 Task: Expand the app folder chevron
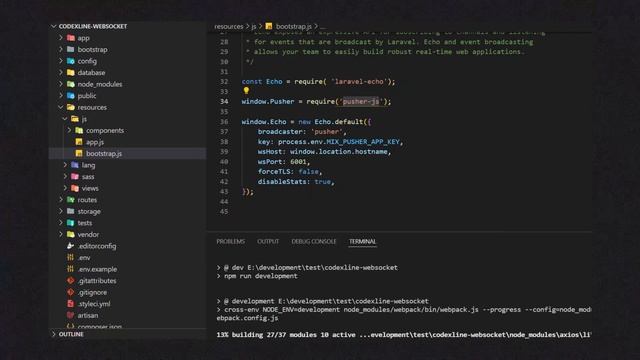click(x=61, y=38)
